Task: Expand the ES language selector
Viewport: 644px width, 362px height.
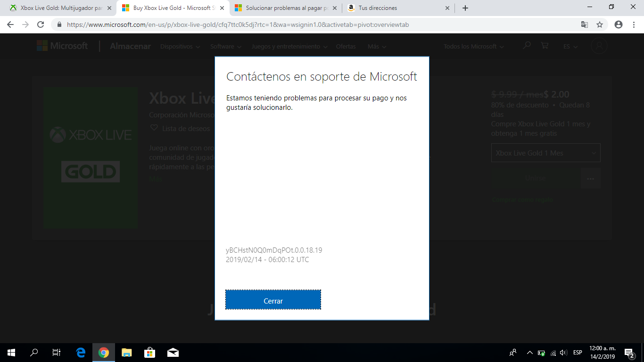Action: [x=570, y=47]
